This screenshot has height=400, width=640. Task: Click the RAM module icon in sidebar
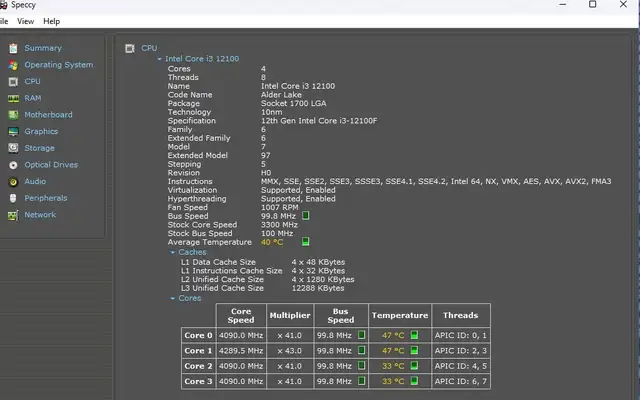pos(13,98)
